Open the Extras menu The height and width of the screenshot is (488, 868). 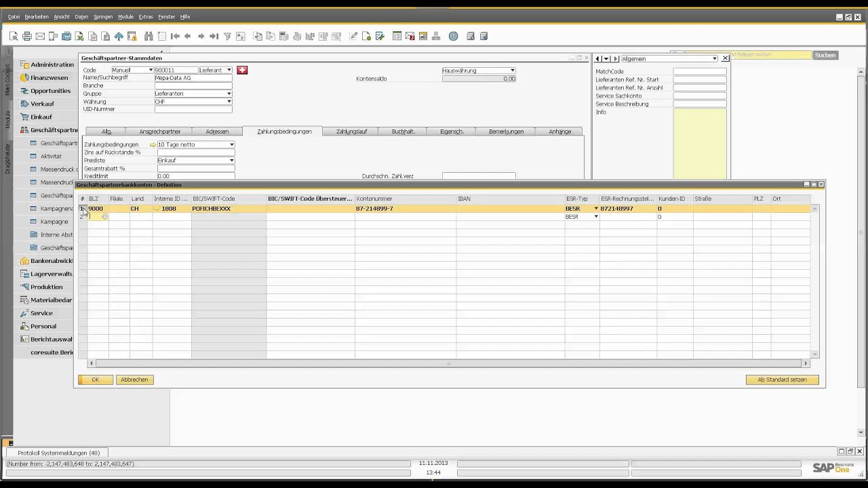pyautogui.click(x=146, y=16)
